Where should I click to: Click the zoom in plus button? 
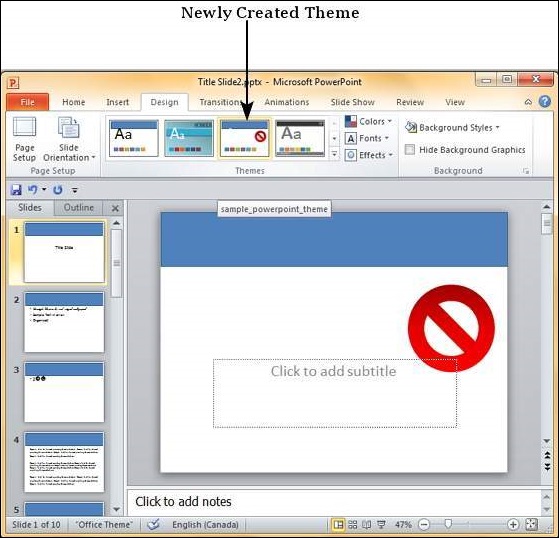click(513, 524)
